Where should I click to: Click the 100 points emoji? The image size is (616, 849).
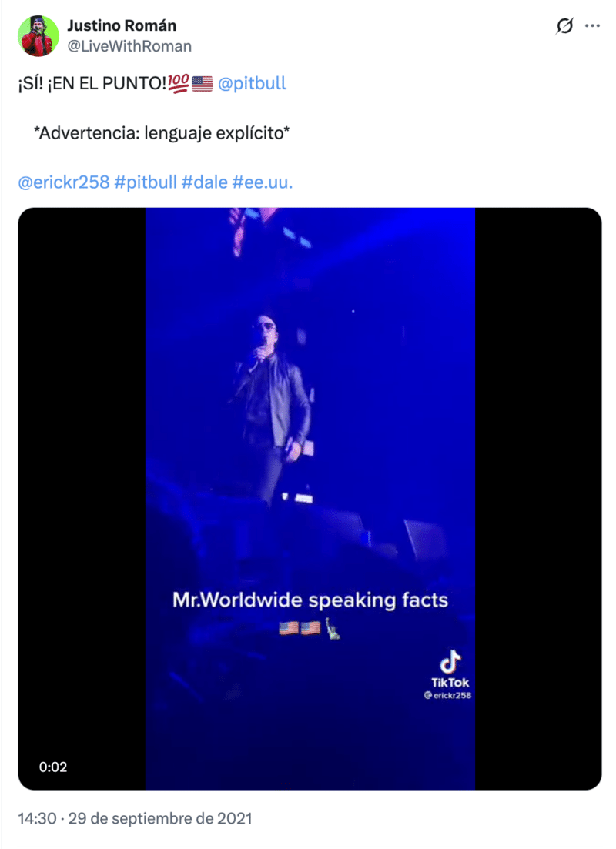(178, 83)
